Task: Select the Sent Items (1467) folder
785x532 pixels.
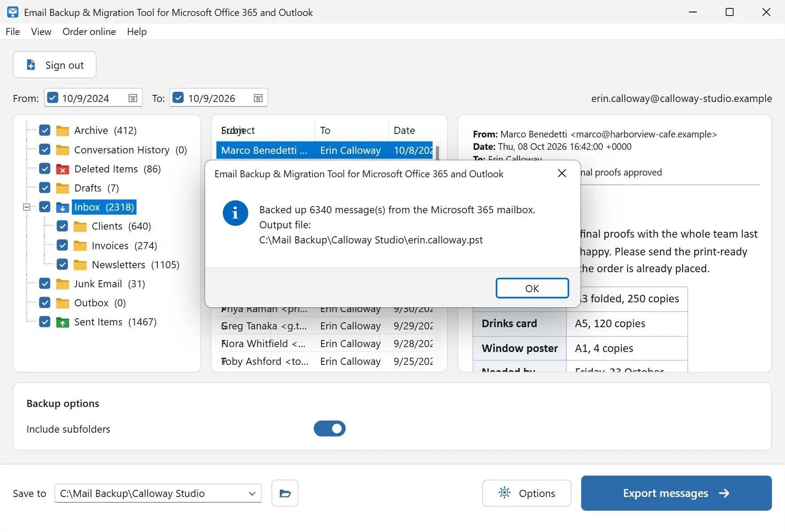Action: [115, 322]
